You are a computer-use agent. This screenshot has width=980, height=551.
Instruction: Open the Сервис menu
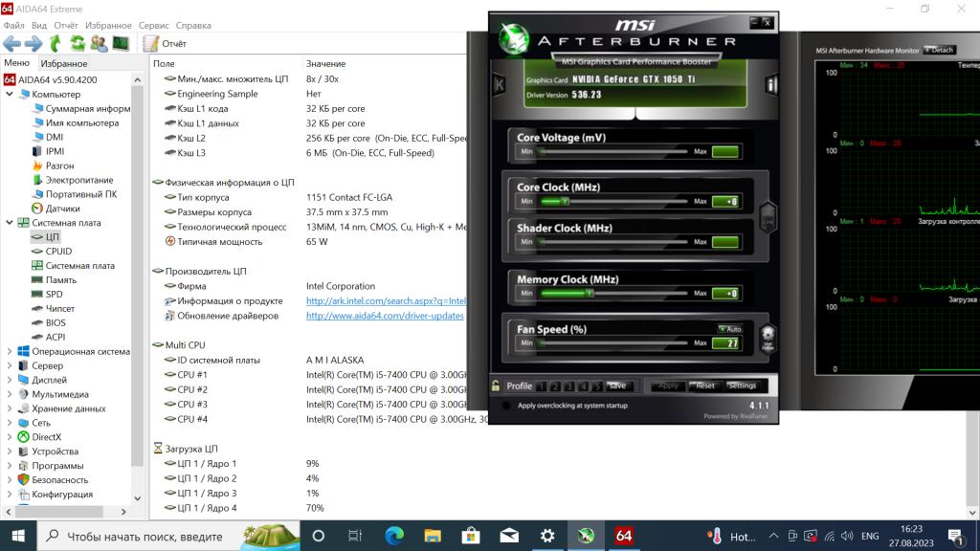click(x=153, y=26)
